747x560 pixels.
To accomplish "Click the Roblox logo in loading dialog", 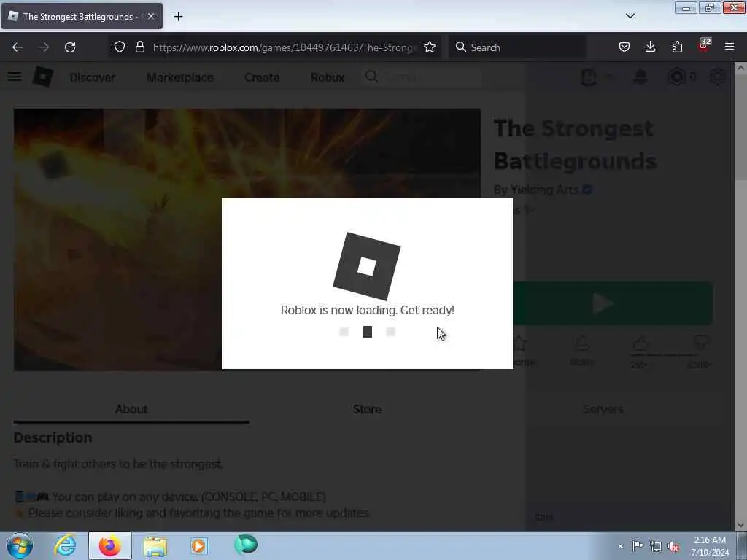I will [367, 266].
